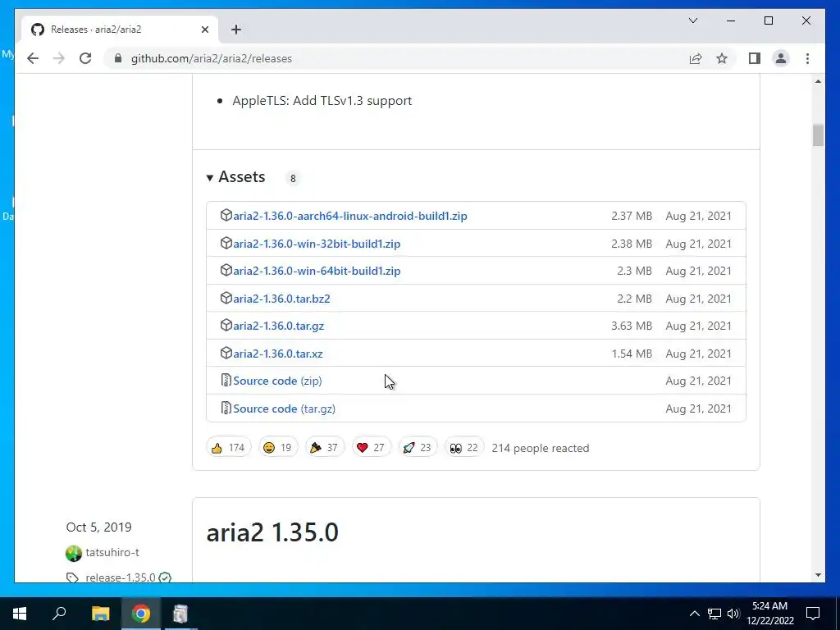Click package icon beside win-64bit zip
The image size is (840, 630).
coord(226,270)
